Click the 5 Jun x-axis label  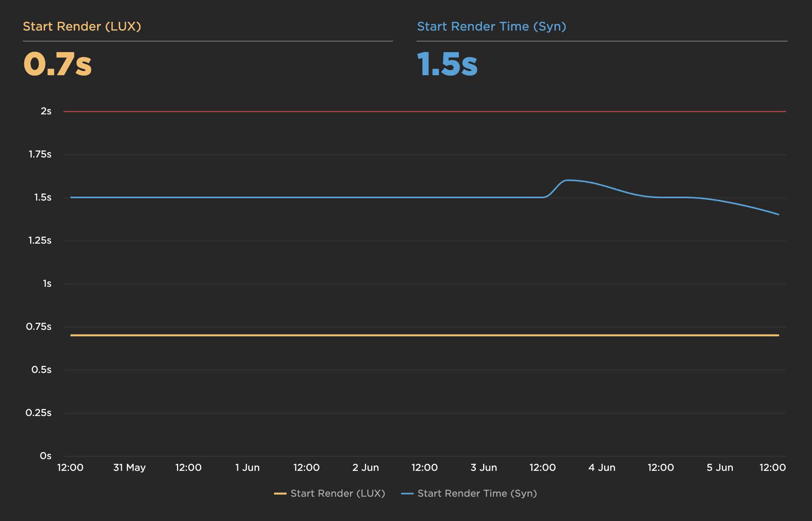[720, 467]
